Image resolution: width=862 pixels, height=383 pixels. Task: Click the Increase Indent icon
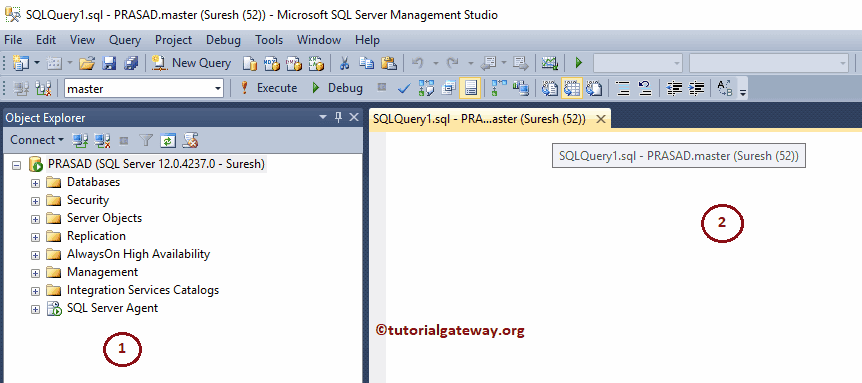[697, 88]
